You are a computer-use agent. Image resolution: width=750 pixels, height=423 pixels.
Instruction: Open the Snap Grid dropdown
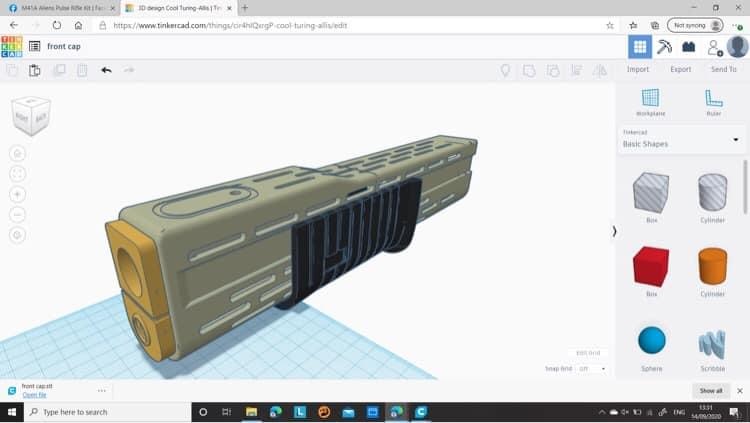(x=591, y=368)
